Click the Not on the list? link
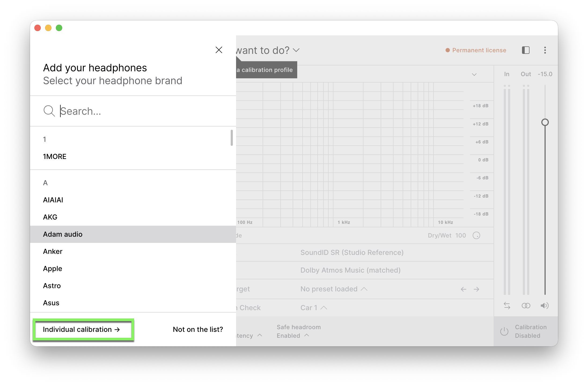This screenshot has height=386, width=588. click(198, 329)
